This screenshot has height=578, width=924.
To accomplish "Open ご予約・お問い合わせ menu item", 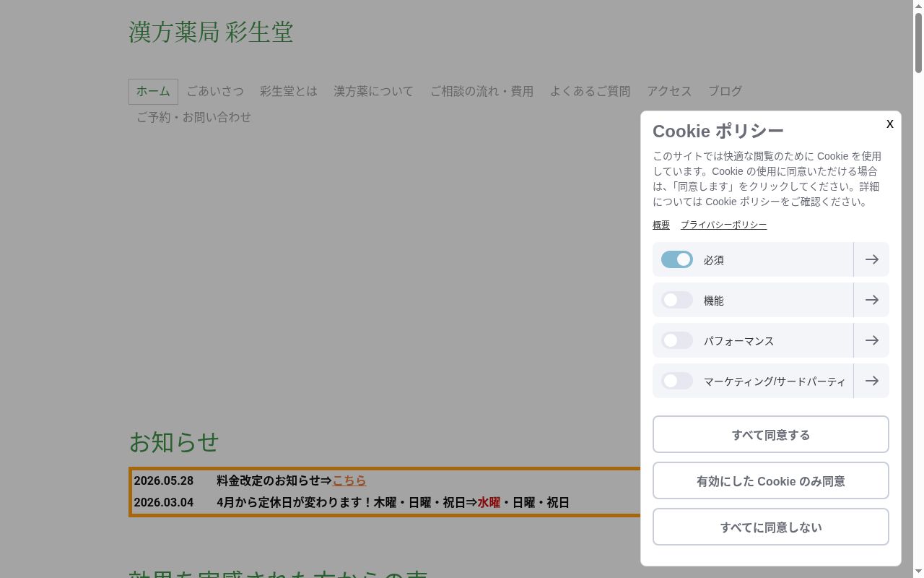I will 193,117.
